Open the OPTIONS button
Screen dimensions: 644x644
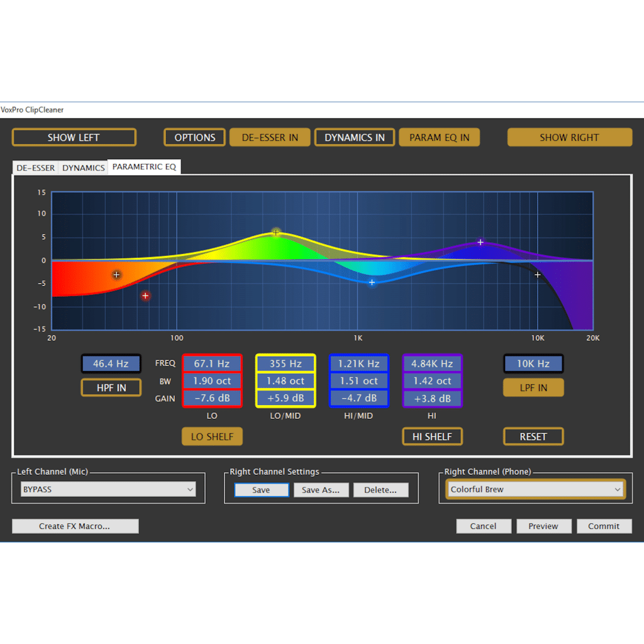[195, 138]
